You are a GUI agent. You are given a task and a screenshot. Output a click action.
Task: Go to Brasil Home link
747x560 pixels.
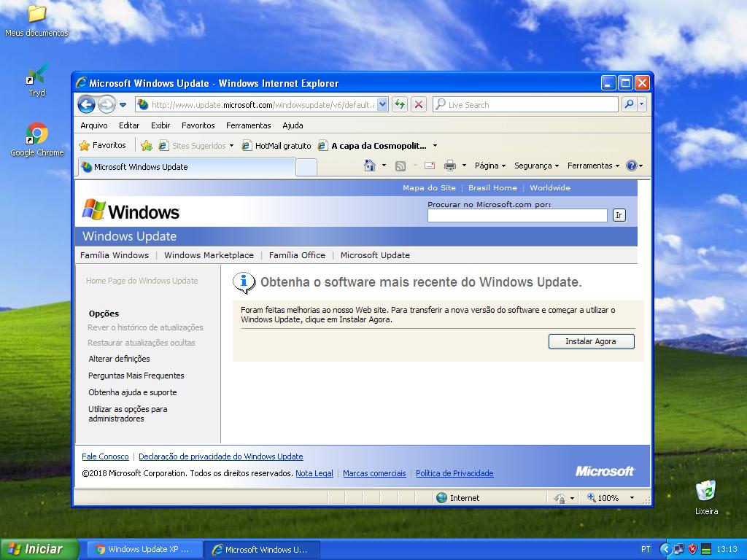tap(492, 187)
